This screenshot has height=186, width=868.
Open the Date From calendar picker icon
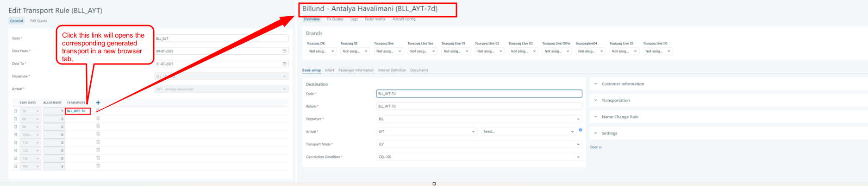pos(284,51)
